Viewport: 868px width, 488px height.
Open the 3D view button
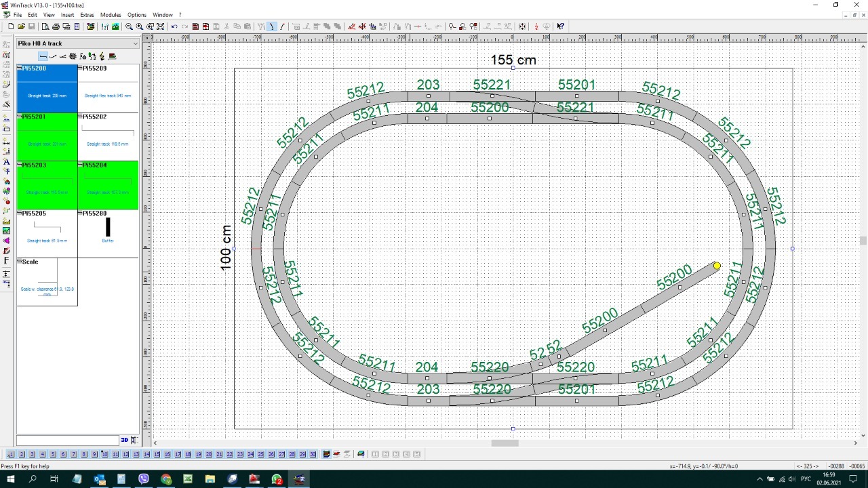point(124,440)
